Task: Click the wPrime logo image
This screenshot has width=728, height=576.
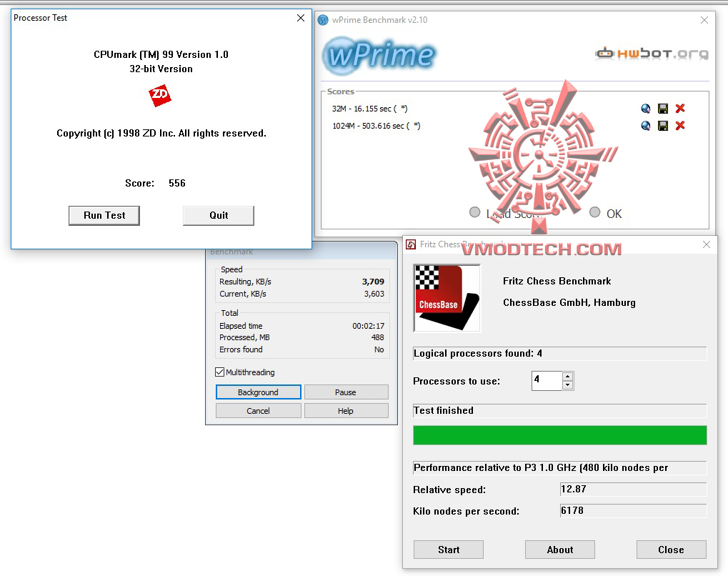Action: [x=379, y=56]
